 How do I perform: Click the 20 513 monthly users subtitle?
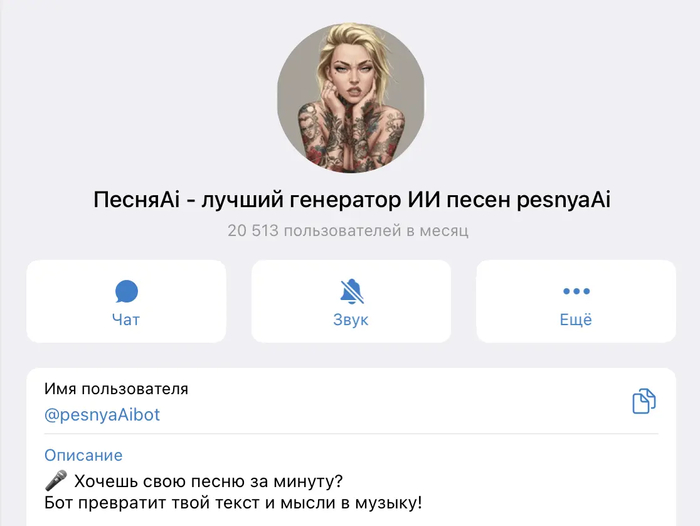tap(348, 231)
